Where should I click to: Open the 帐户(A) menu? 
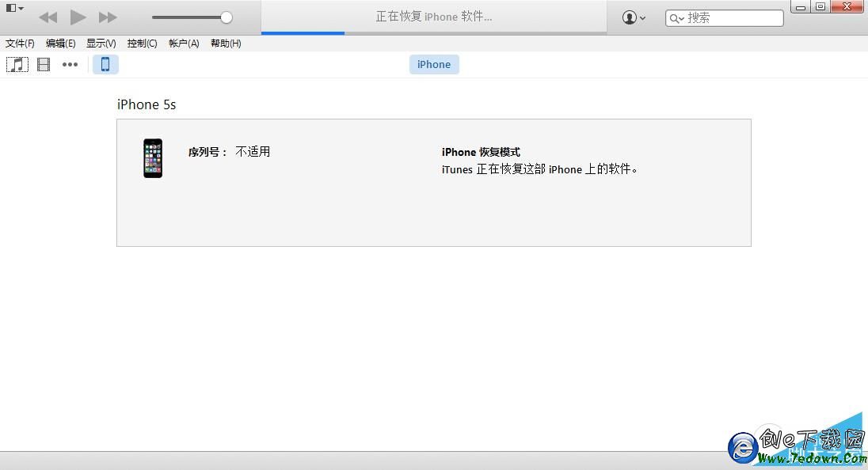[x=184, y=44]
